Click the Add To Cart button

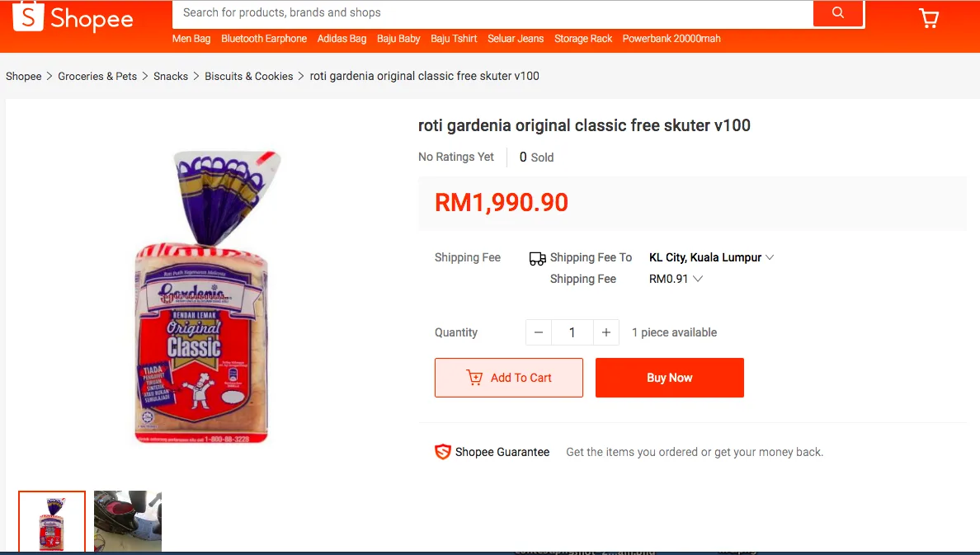(509, 378)
